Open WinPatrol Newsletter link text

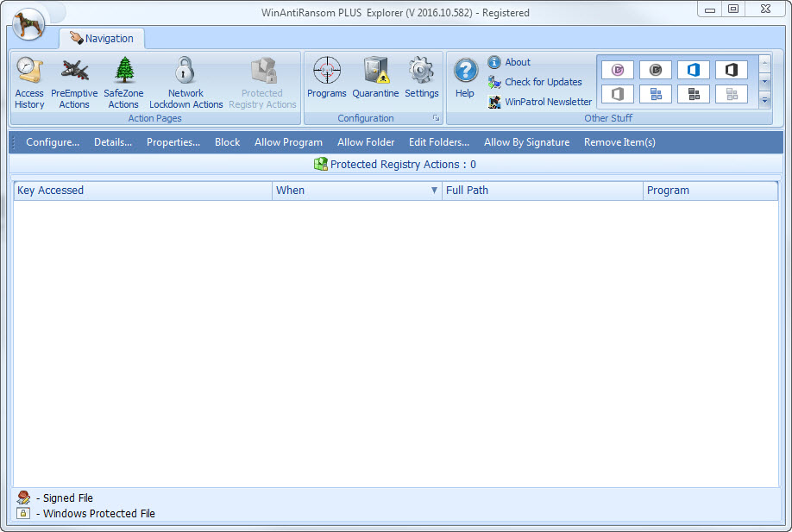coord(549,102)
